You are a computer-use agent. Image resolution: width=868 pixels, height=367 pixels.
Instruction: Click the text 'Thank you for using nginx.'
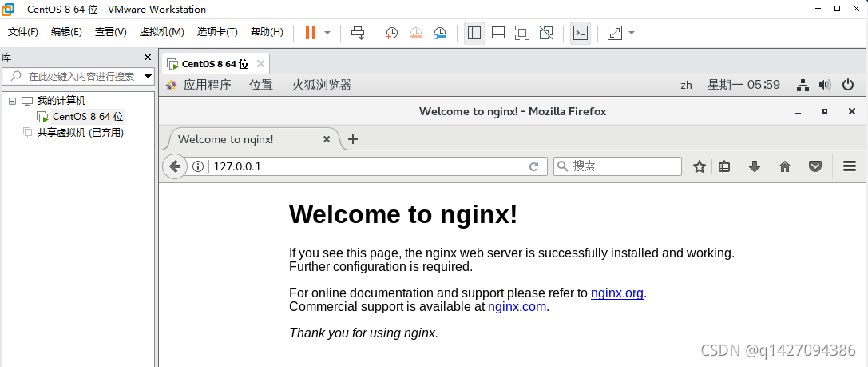(363, 333)
